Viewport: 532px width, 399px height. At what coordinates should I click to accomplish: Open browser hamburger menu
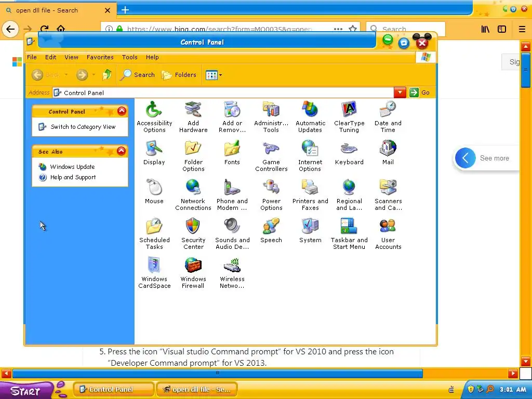pos(522,29)
